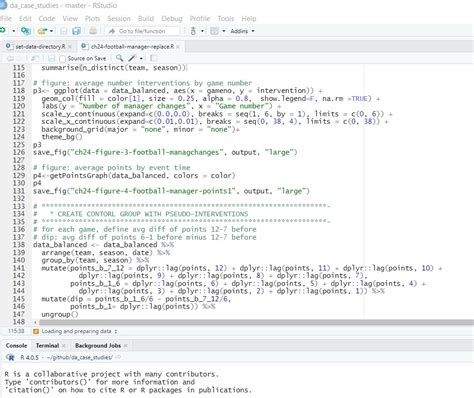Image resolution: width=474 pixels, height=398 pixels.
Task: Open the Loading and preparing data section selector
Action: [75, 331]
